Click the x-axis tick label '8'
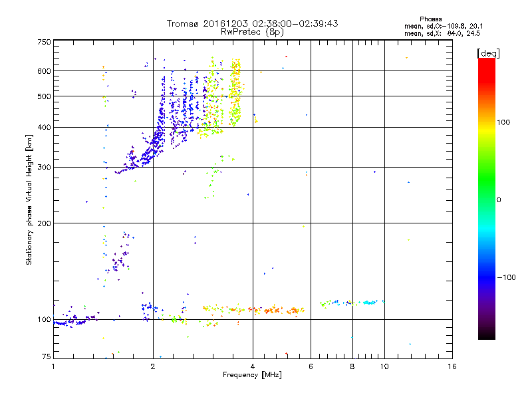This screenshot has height=399, width=532. click(x=352, y=366)
